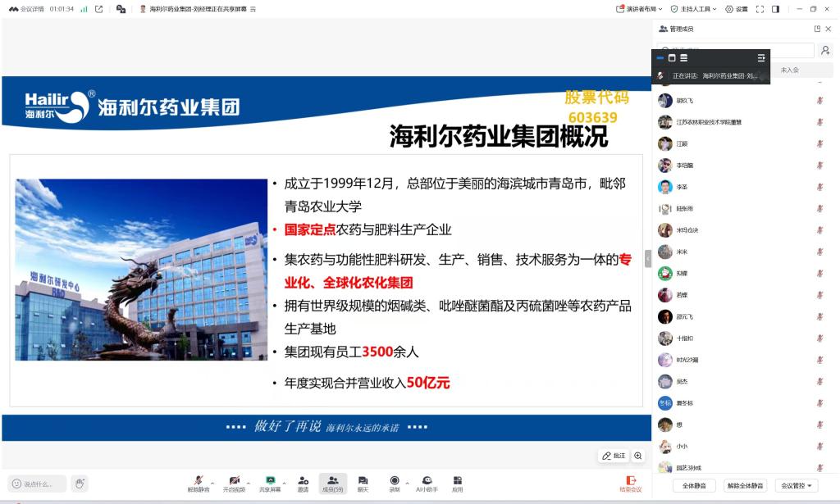Image resolution: width=840 pixels, height=504 pixels.
Task: Click the raise hand icon
Action: pos(80,484)
